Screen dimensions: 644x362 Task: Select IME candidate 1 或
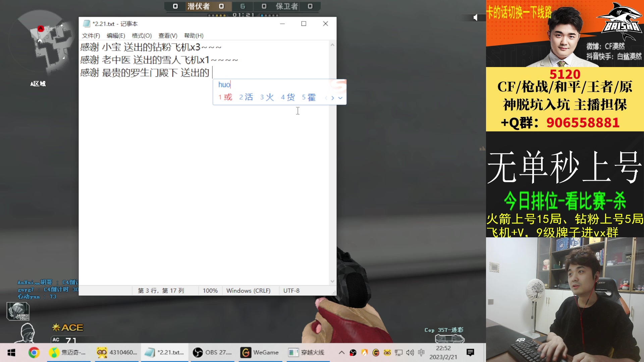[x=225, y=97]
